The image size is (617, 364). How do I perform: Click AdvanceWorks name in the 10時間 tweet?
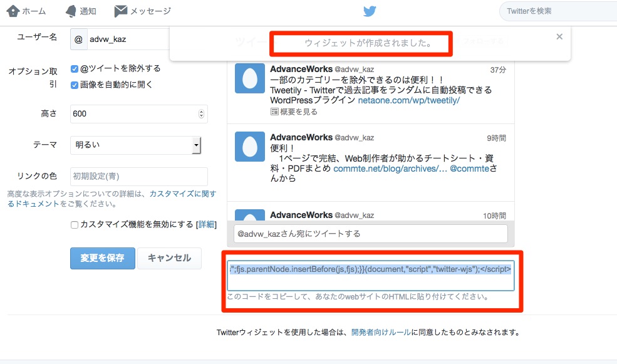coord(301,215)
